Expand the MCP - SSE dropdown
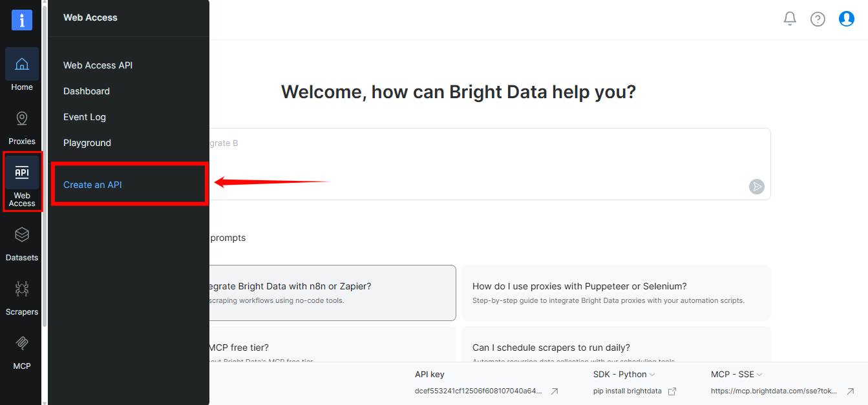Screen dimensions: 868x405 tap(736, 374)
